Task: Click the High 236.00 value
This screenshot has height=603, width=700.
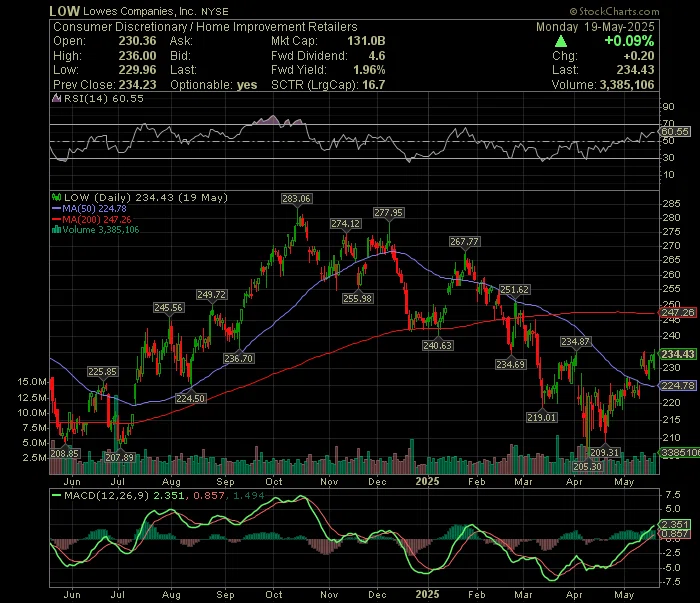Action: pyautogui.click(x=138, y=56)
